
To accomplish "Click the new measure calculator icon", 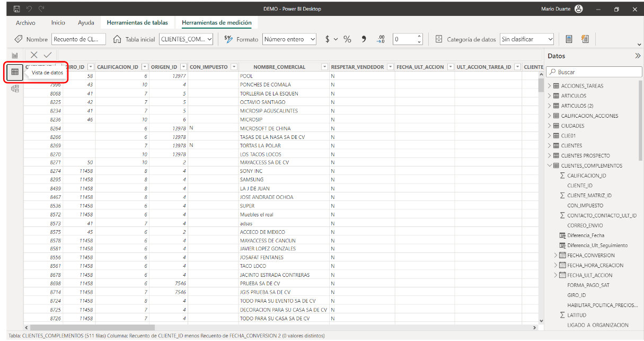I will 569,39.
